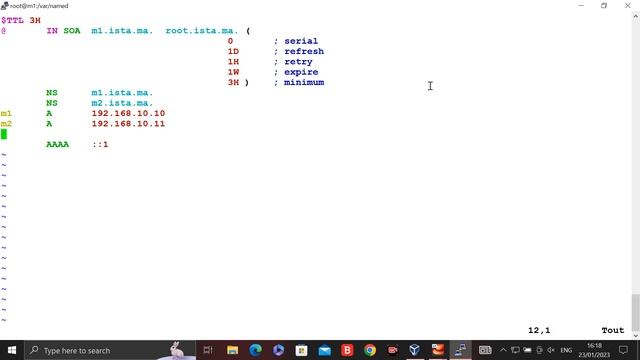Open the clock showing 16:18
The width and height of the screenshot is (640, 360).
[594, 350]
